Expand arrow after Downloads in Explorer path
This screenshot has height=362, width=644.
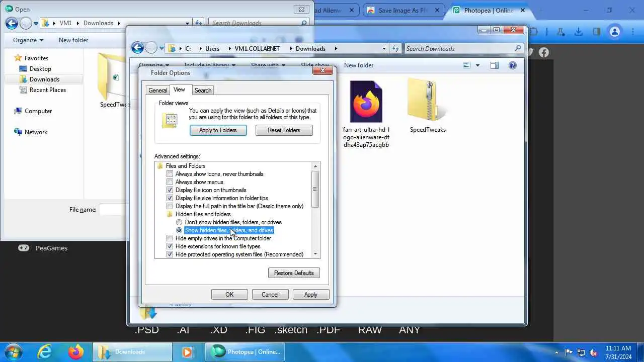pyautogui.click(x=336, y=49)
